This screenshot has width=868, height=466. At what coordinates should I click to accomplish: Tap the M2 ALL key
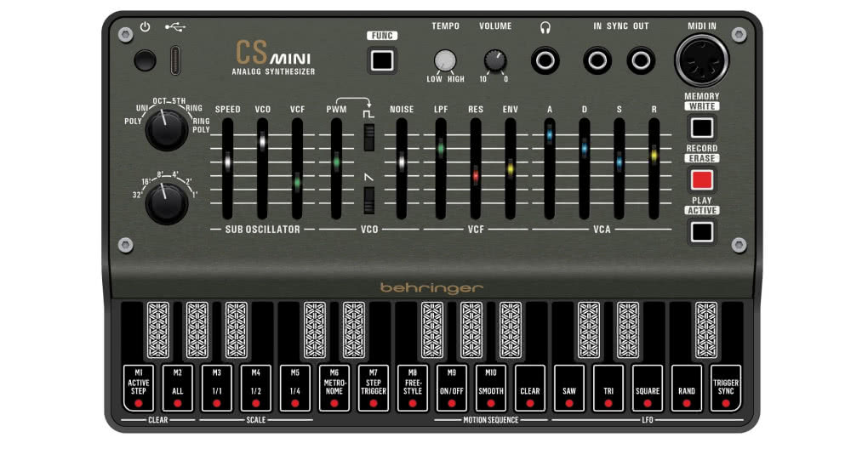(x=178, y=388)
